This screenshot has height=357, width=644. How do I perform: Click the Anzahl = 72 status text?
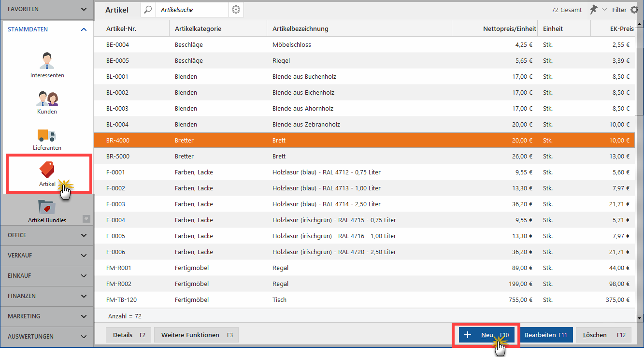[124, 316]
